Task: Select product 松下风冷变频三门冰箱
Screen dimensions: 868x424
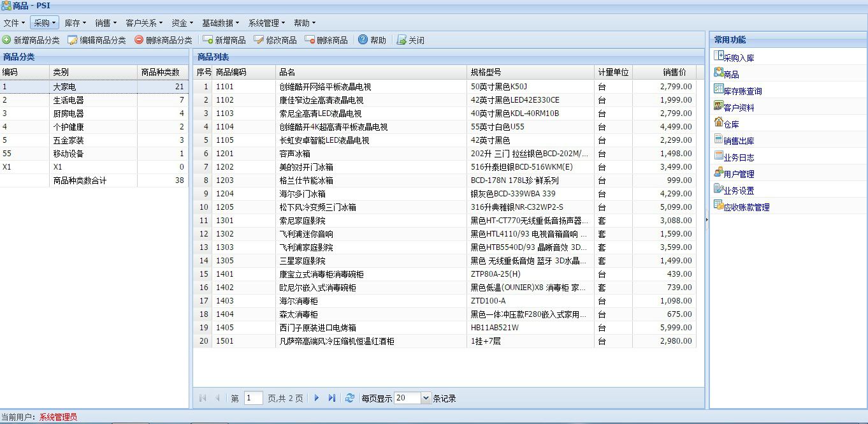Action: 445,207
